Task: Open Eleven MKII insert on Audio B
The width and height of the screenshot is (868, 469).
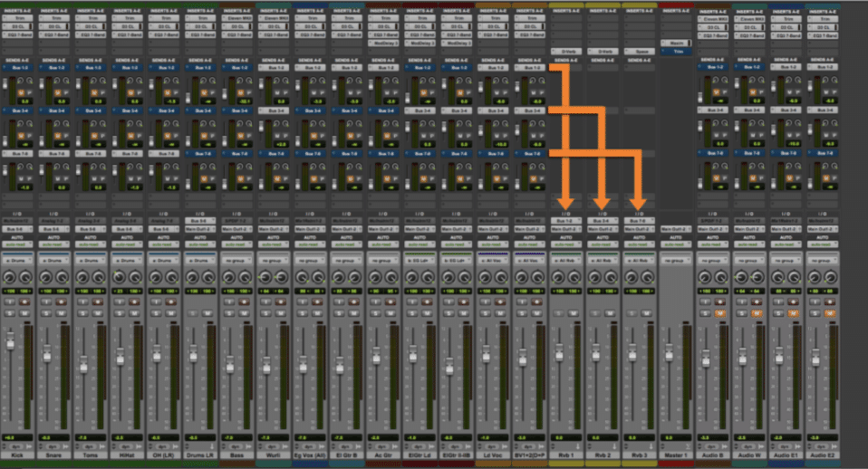Action: [712, 19]
